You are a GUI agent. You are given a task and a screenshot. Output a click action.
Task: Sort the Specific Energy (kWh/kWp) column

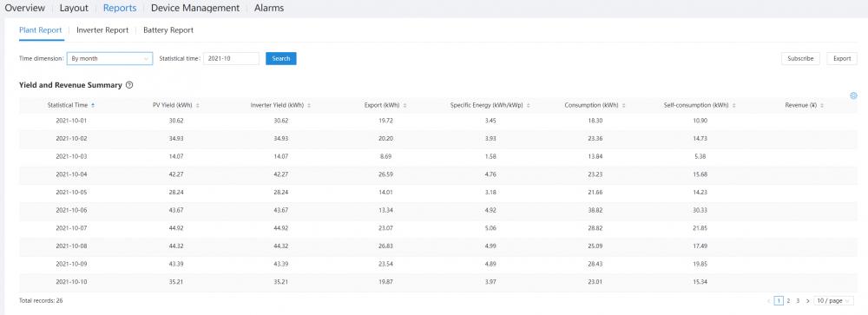[529, 105]
